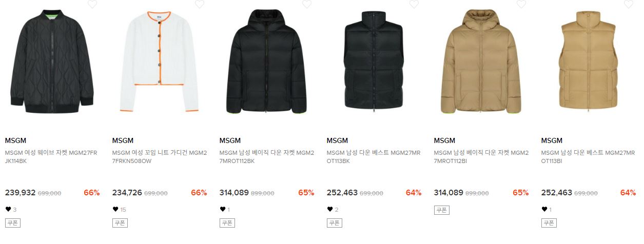
Task: Click the like heart under the beige vest price
Action: [x=544, y=209]
